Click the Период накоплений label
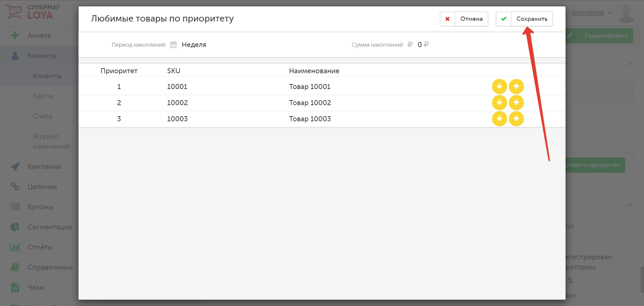 pyautogui.click(x=139, y=45)
